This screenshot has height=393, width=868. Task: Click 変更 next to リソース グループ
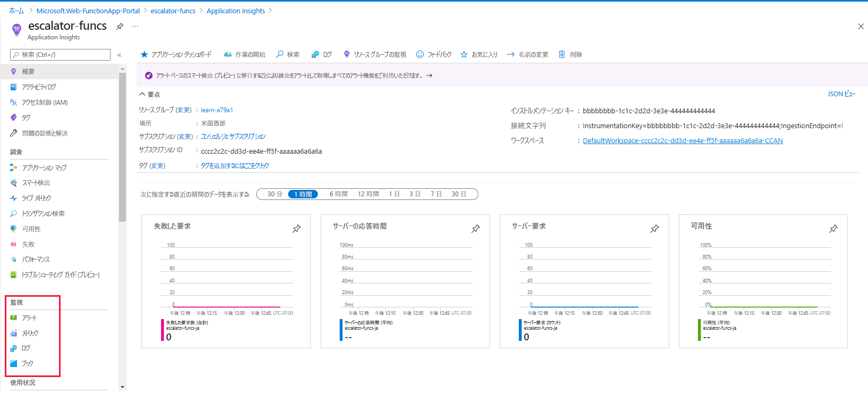click(x=184, y=110)
